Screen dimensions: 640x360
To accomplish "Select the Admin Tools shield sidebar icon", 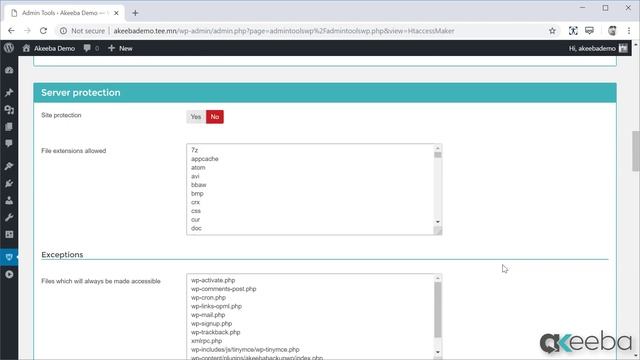I will (x=9, y=257).
